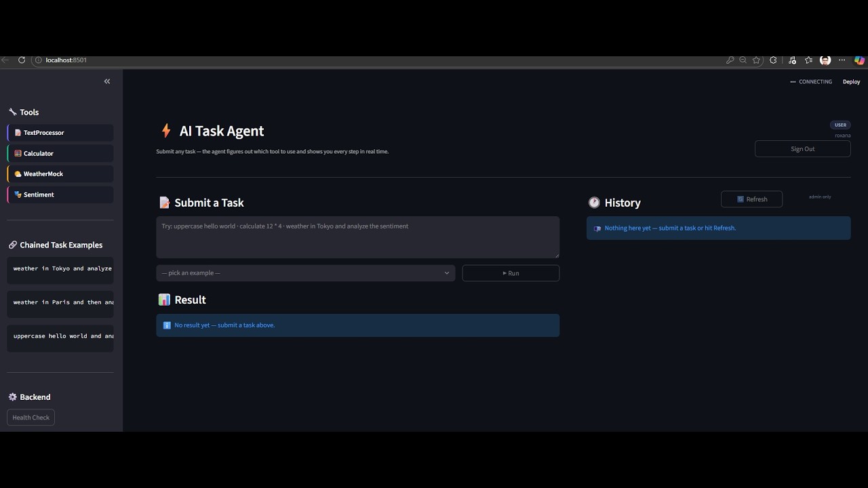
Task: Go back with the browser back arrow
Action: [x=5, y=60]
